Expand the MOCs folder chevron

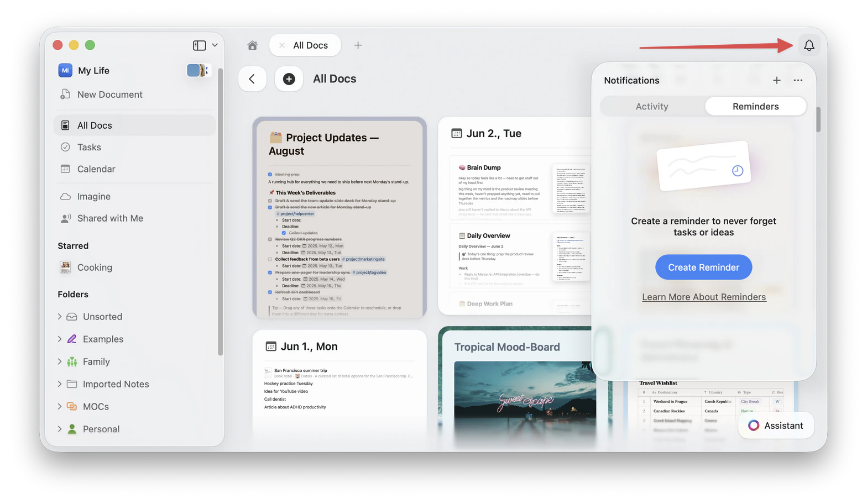[x=60, y=406]
